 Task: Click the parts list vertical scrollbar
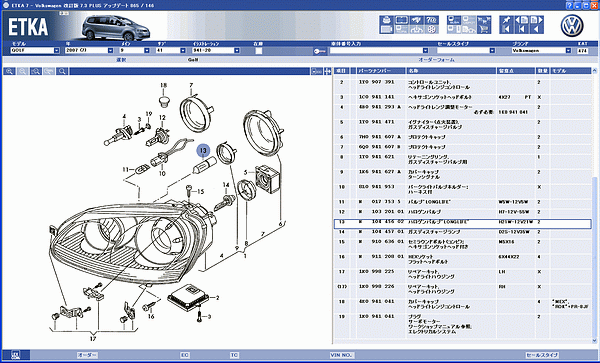[594, 205]
